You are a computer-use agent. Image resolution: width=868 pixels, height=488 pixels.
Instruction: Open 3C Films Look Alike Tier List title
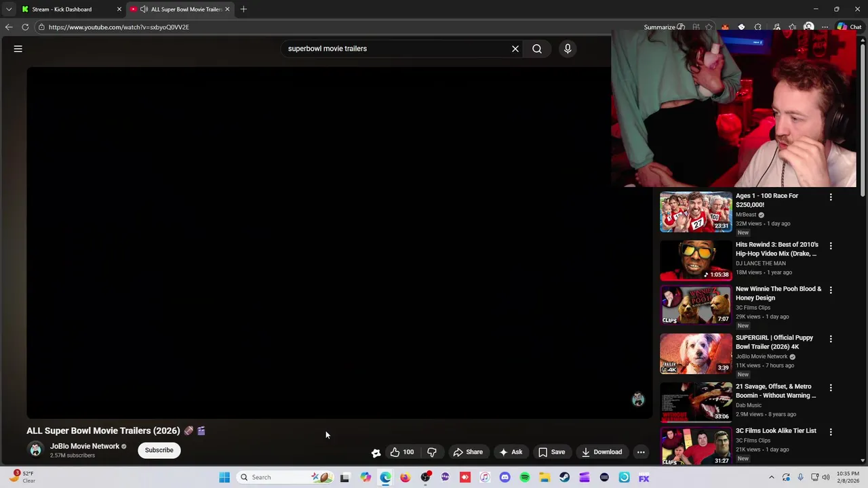click(776, 431)
